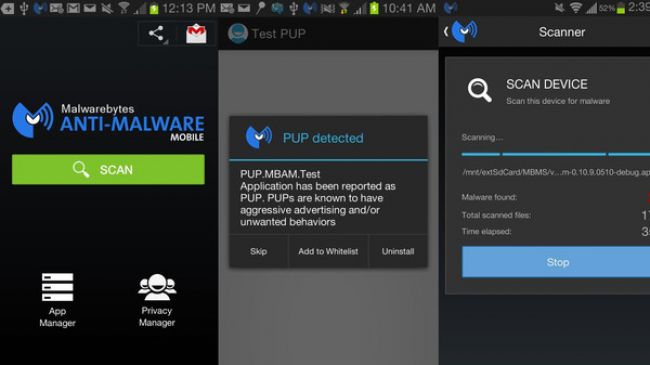
Task: Click 'Scan this device for malware' subtitle
Action: coord(558,101)
